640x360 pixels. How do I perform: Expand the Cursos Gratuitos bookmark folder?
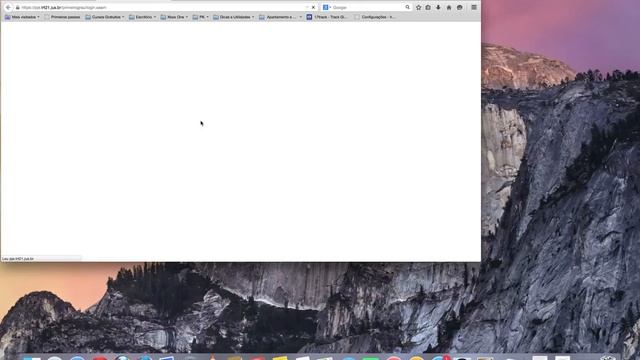[105, 17]
